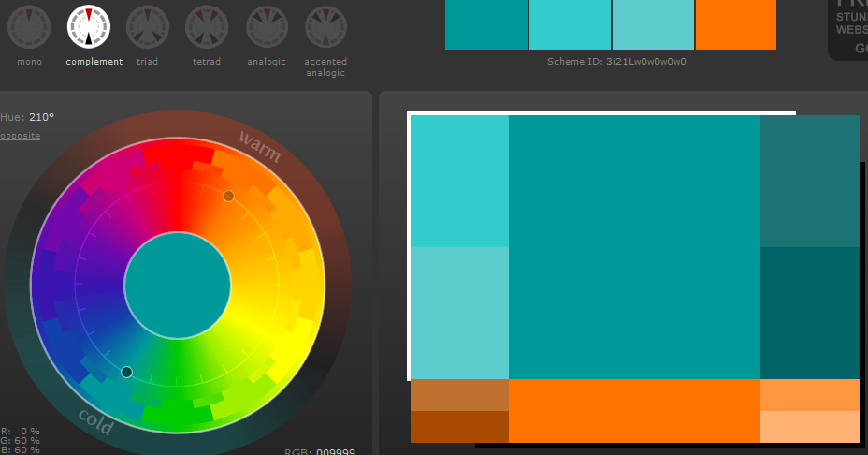Screen dimensions: 868x455
Task: Choose the triad scheme icon
Action: [x=148, y=28]
